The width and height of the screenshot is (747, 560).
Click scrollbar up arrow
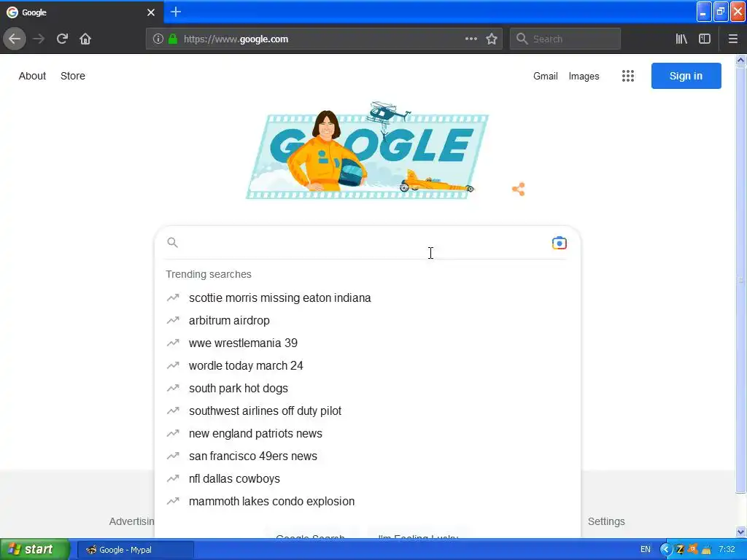tap(740, 60)
